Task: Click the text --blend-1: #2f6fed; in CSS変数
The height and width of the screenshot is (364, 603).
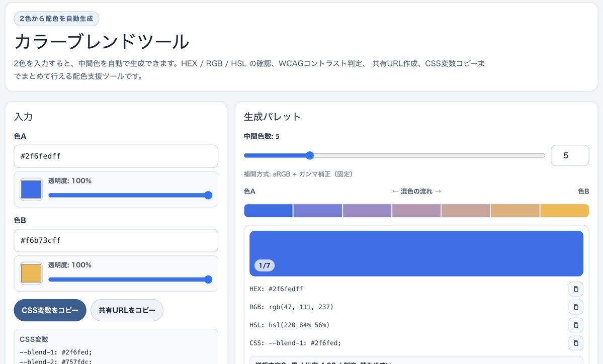Action: tap(56, 352)
